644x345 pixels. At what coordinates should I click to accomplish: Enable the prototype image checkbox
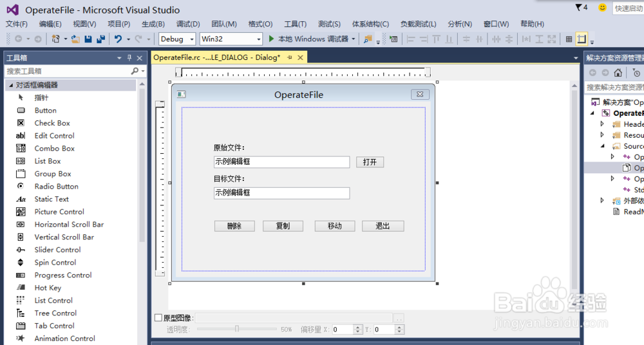158,317
